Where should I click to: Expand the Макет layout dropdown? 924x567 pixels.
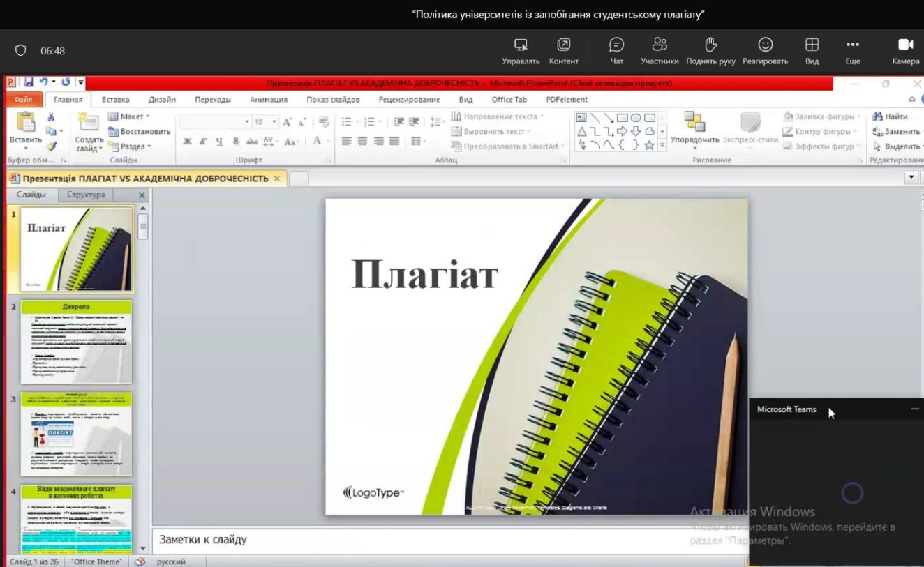[x=129, y=116]
